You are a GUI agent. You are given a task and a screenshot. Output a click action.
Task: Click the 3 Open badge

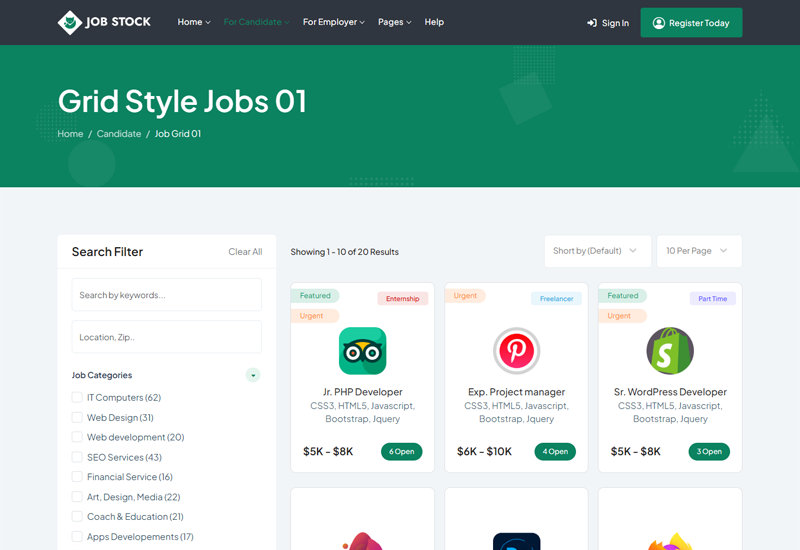(709, 452)
